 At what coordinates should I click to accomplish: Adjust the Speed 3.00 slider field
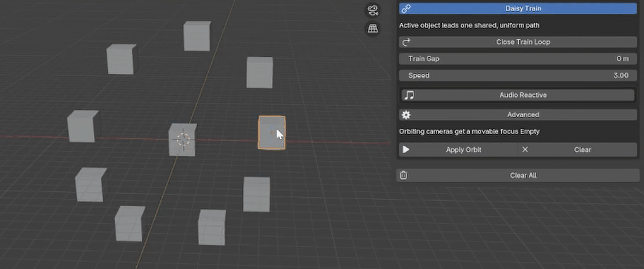[x=518, y=75]
